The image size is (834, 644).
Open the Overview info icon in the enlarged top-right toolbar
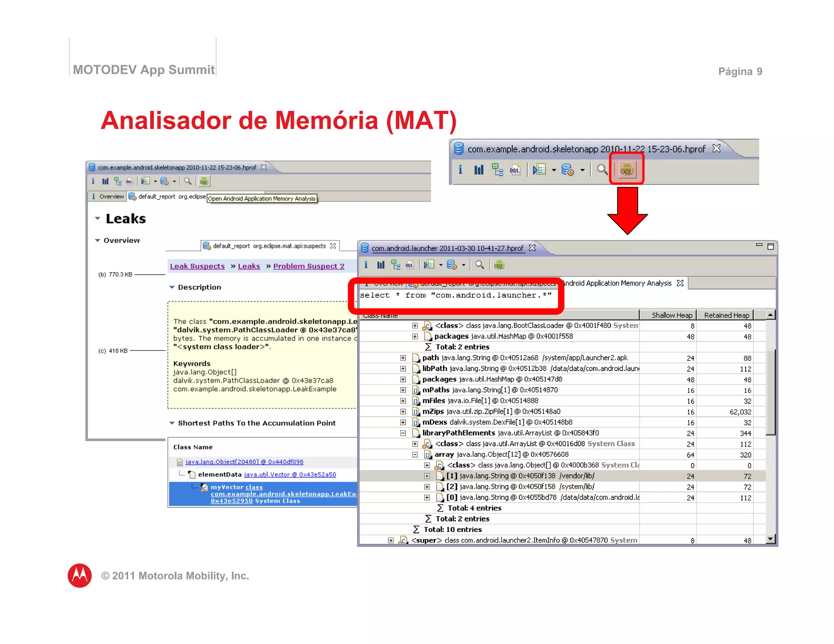(460, 169)
